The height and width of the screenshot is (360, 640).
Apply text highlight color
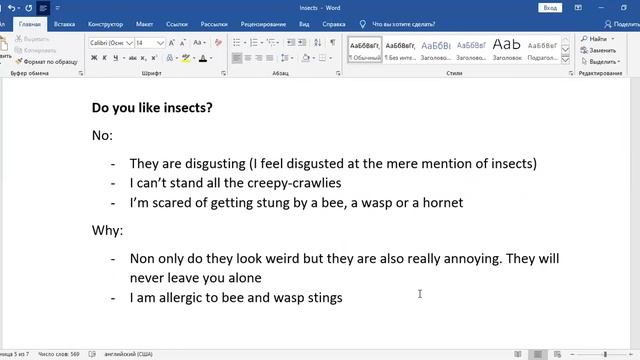(x=186, y=58)
